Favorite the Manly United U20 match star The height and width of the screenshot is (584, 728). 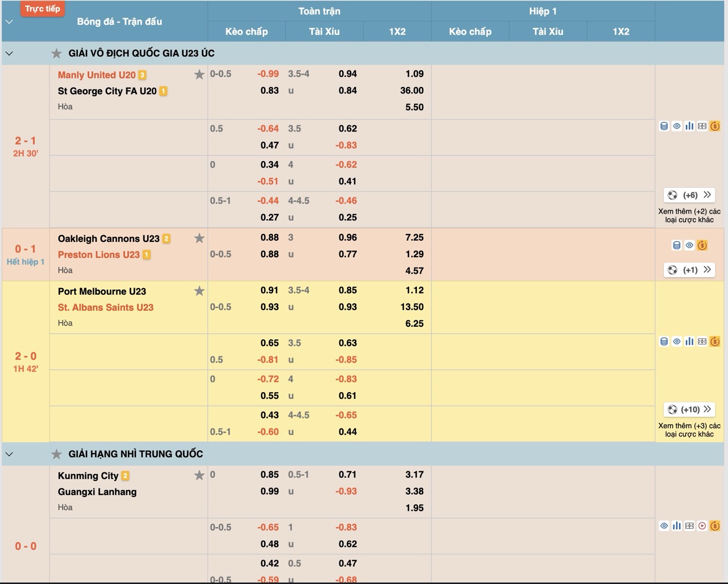pyautogui.click(x=199, y=75)
